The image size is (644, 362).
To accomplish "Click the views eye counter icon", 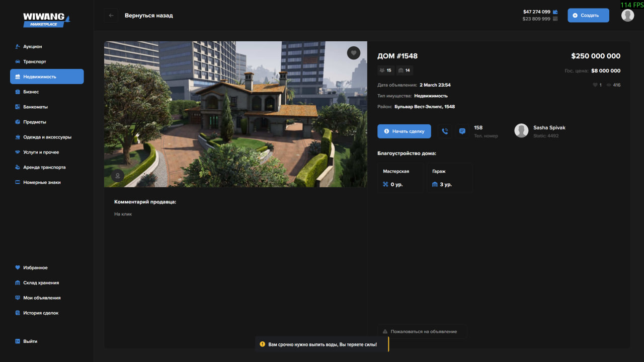I will tap(609, 85).
